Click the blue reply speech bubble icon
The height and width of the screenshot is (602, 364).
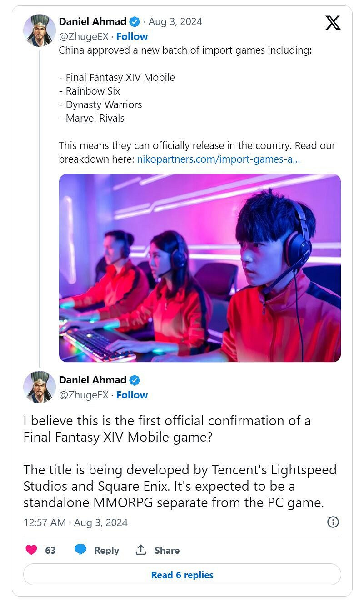(x=80, y=550)
